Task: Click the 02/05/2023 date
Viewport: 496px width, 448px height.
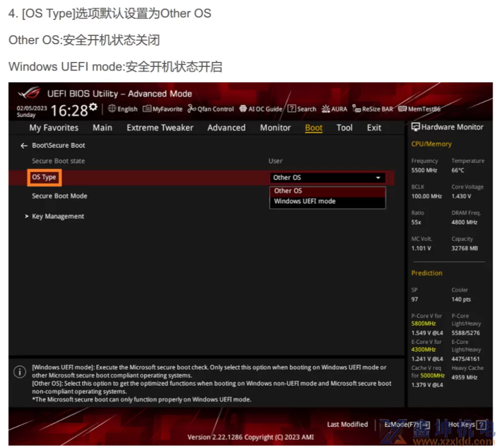Action: pyautogui.click(x=32, y=108)
